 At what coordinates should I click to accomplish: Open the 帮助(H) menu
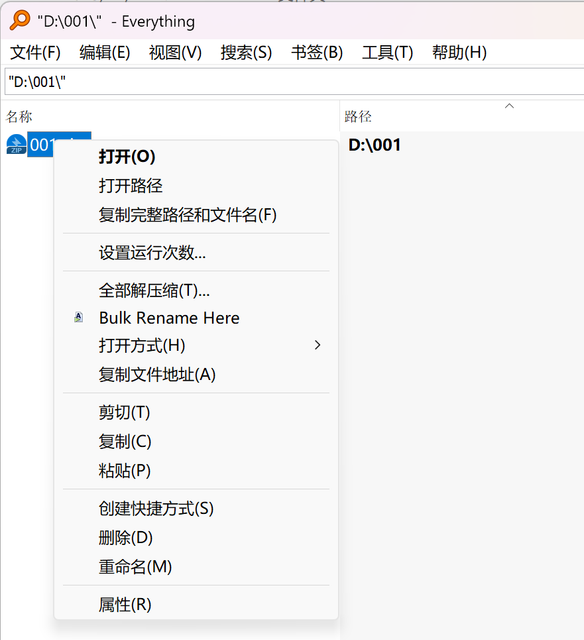point(460,53)
